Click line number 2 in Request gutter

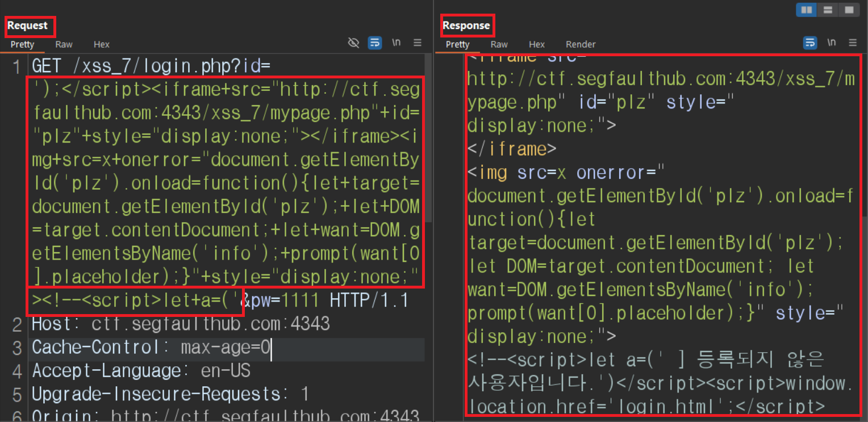(16, 324)
